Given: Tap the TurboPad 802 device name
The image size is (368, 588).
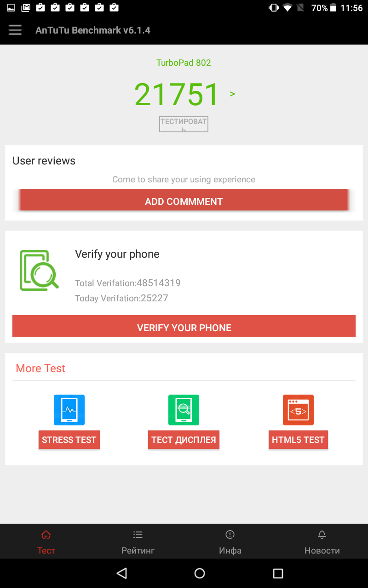Looking at the screenshot, I should pos(184,62).
